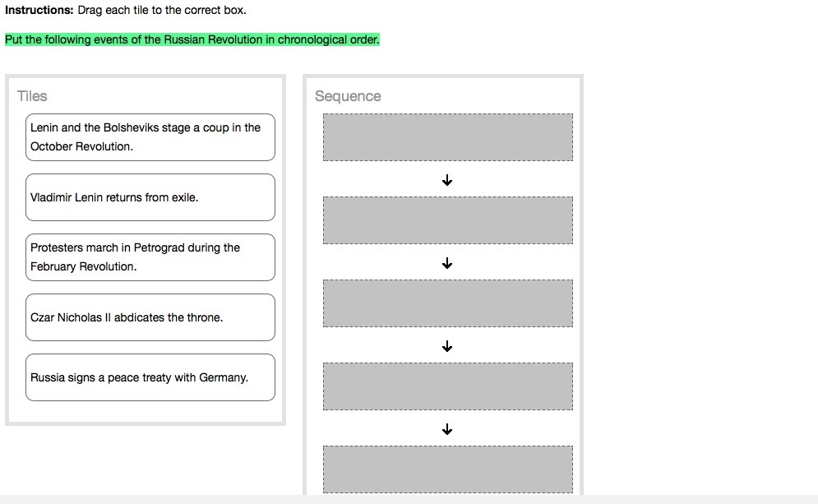Click the third empty sequence box

click(447, 303)
